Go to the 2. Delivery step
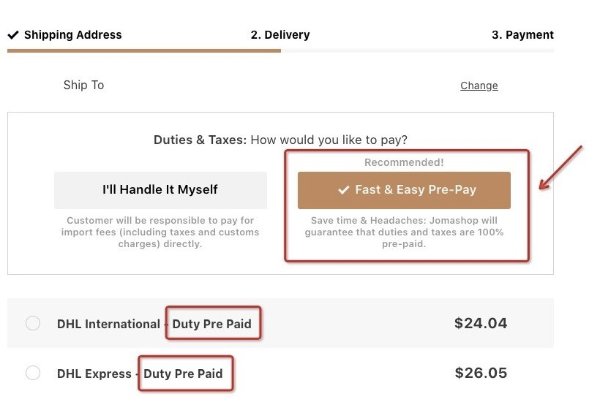Viewport: 600px width, 413px height. 280,35
